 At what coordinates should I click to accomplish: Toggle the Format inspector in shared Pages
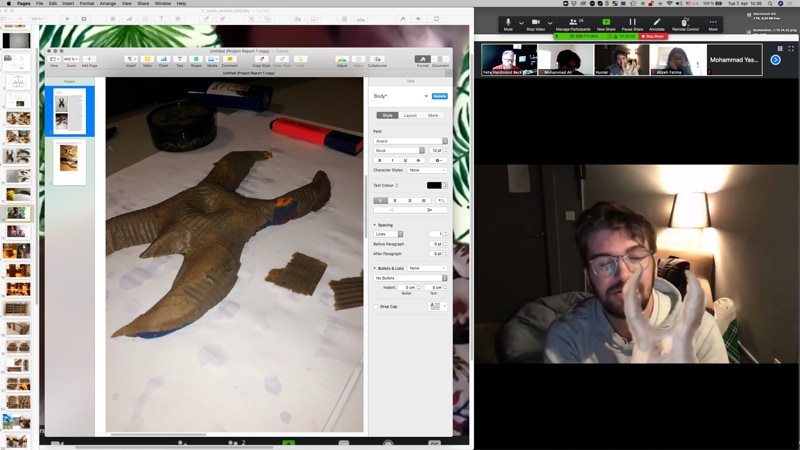click(x=422, y=61)
